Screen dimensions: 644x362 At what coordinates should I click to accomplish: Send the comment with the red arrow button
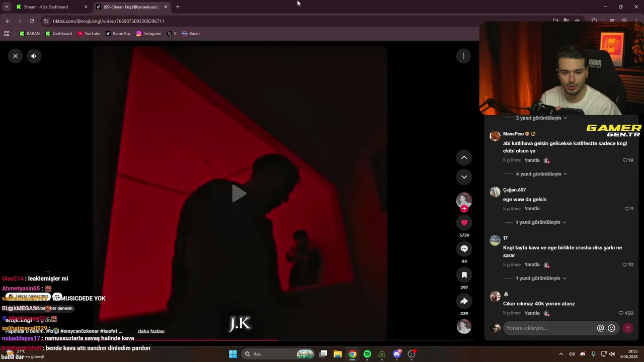click(627, 328)
